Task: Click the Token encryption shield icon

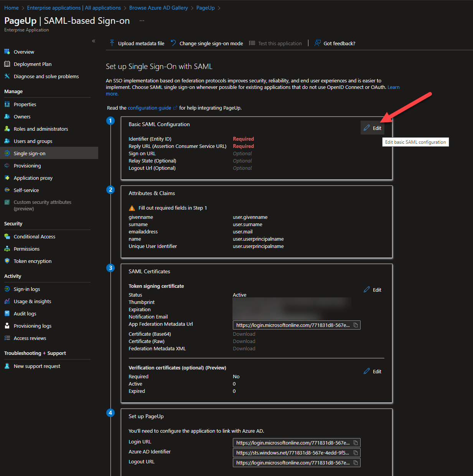Action: click(x=7, y=261)
